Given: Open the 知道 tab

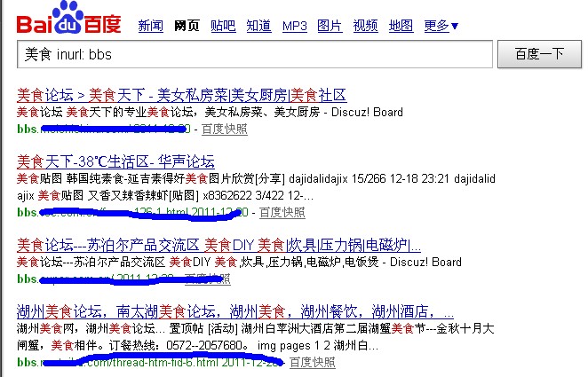Looking at the screenshot, I should pyautogui.click(x=258, y=26).
